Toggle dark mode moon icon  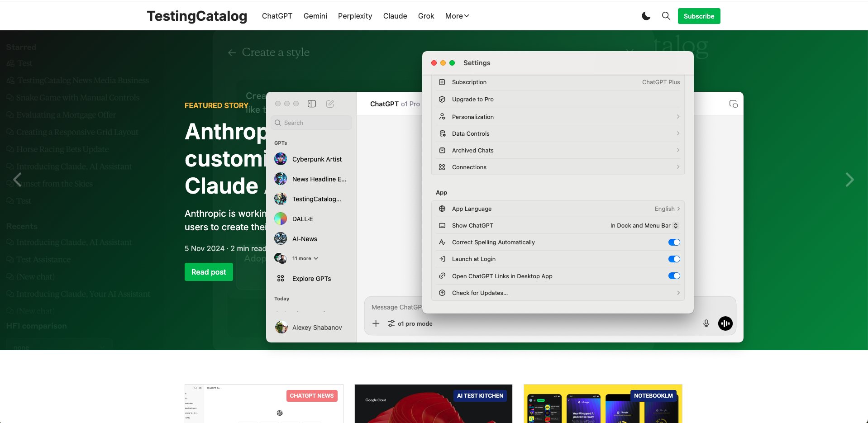coord(646,16)
